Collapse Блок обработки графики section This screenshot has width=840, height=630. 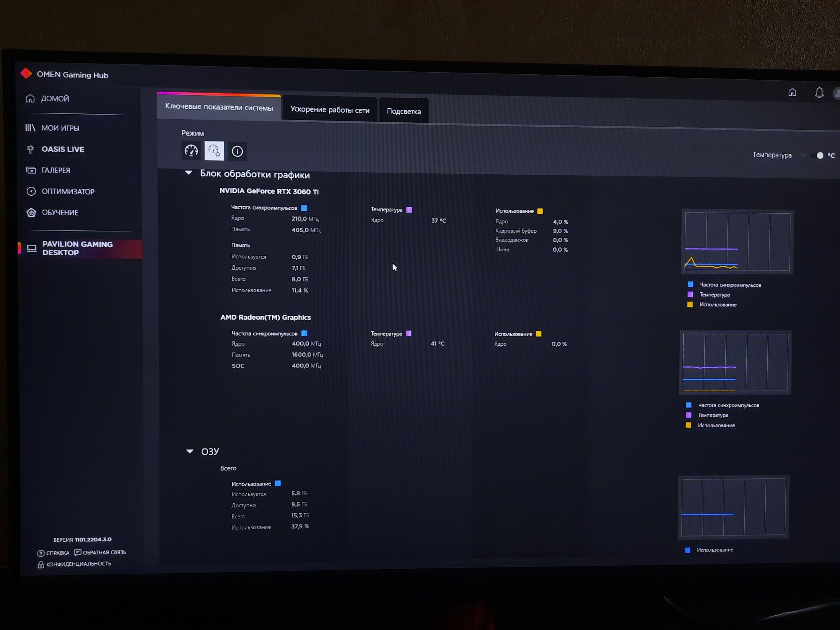point(189,173)
